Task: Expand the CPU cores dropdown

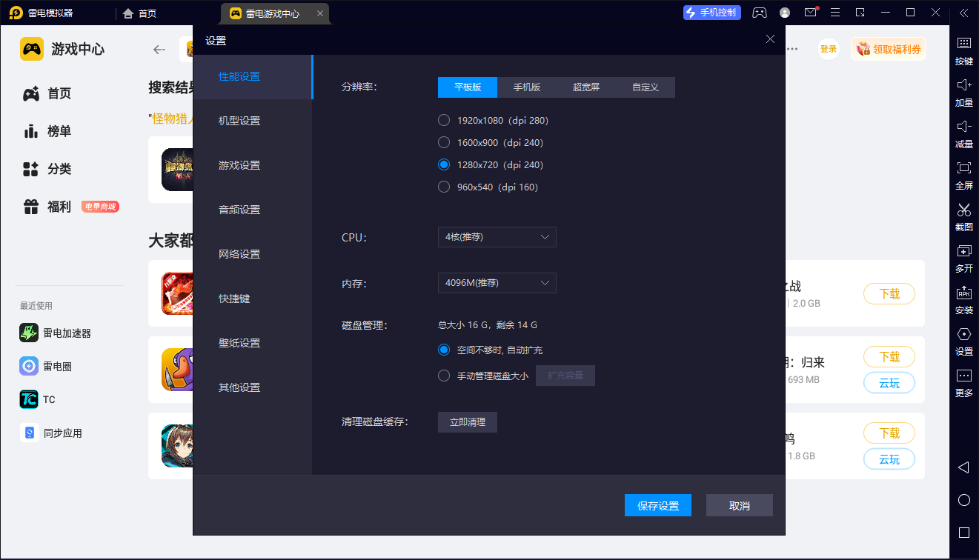Action: 497,237
